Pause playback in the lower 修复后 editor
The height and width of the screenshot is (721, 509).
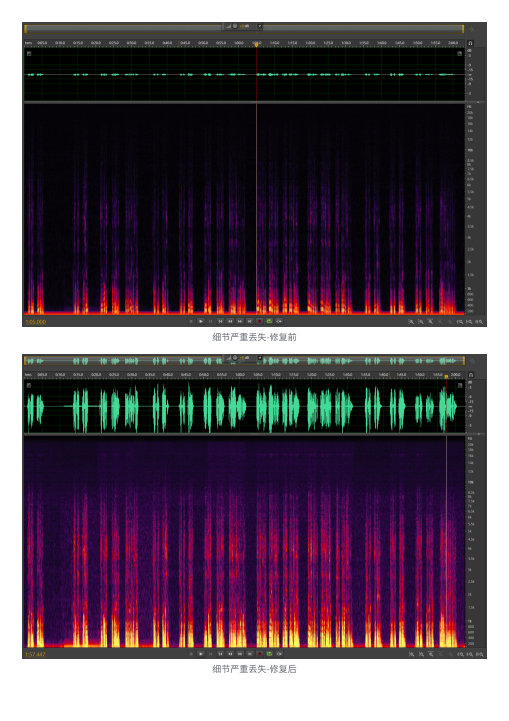point(211,653)
